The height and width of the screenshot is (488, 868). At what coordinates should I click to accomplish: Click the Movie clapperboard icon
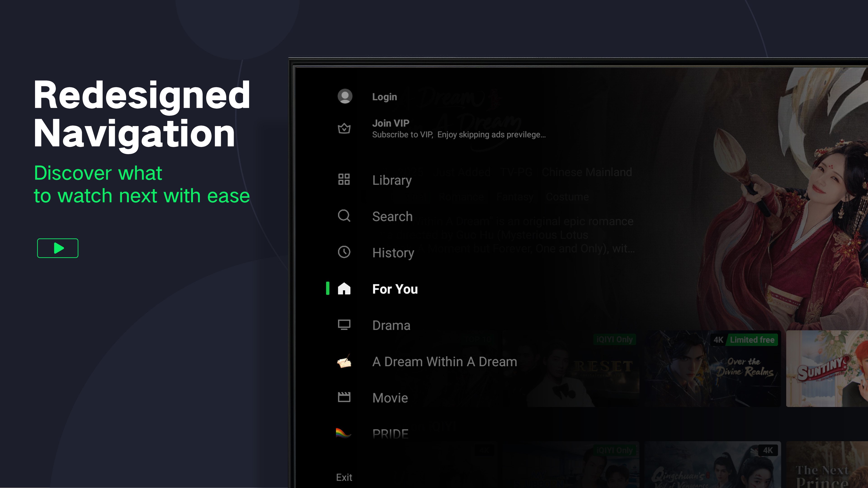point(344,397)
